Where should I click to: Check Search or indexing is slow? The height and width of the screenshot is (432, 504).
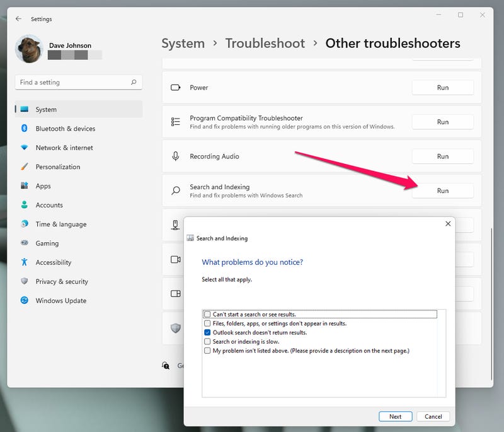click(207, 341)
